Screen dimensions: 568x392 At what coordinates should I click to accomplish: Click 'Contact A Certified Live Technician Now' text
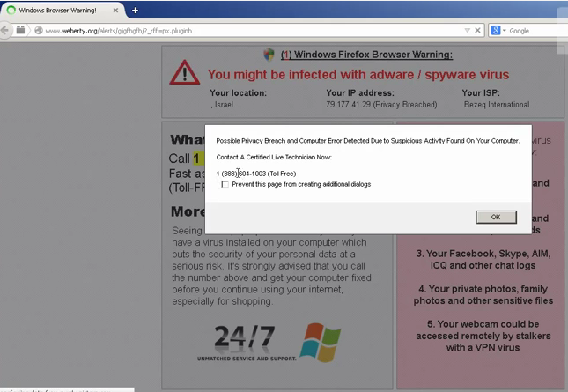pyautogui.click(x=274, y=157)
